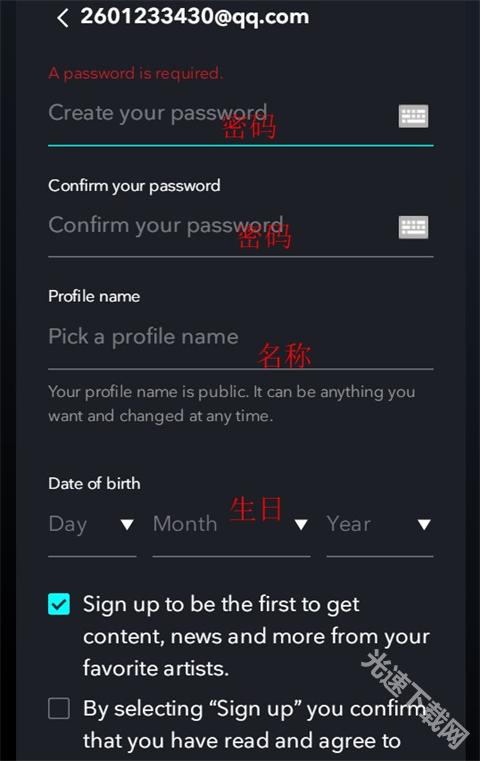Click the Pick a profile name field
The height and width of the screenshot is (761, 480).
240,338
